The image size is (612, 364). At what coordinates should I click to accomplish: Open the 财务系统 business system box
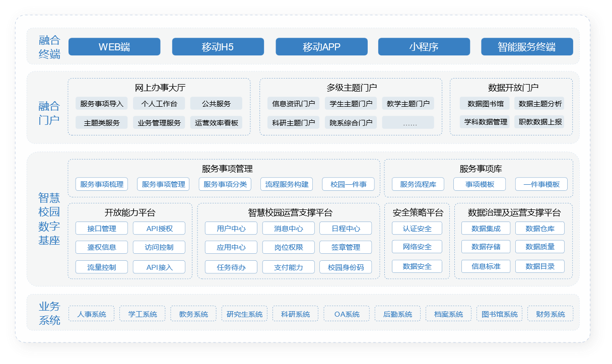(x=551, y=314)
